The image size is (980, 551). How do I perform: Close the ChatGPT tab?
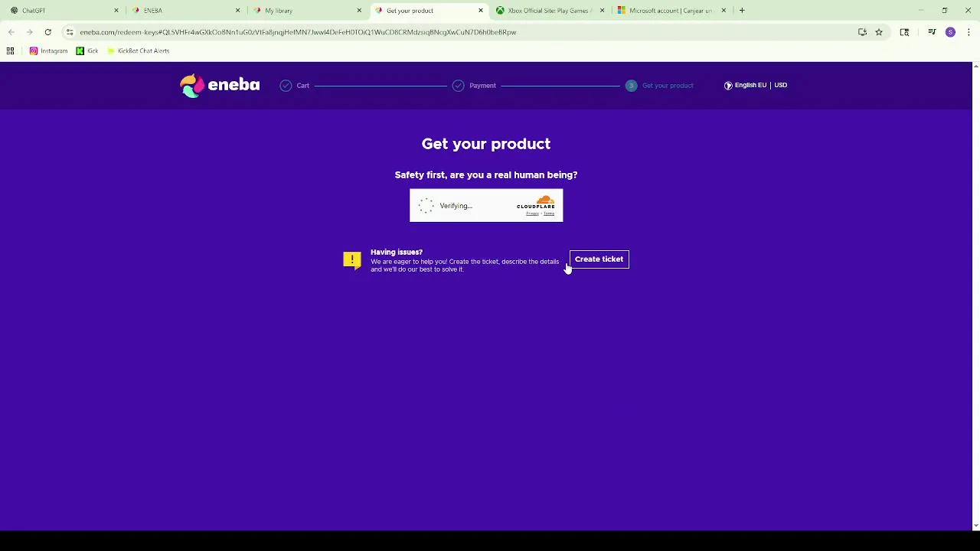(116, 11)
